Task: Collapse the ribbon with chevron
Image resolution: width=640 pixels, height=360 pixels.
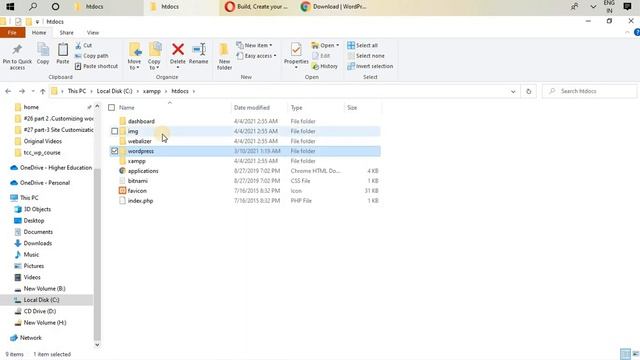Action: (627, 33)
